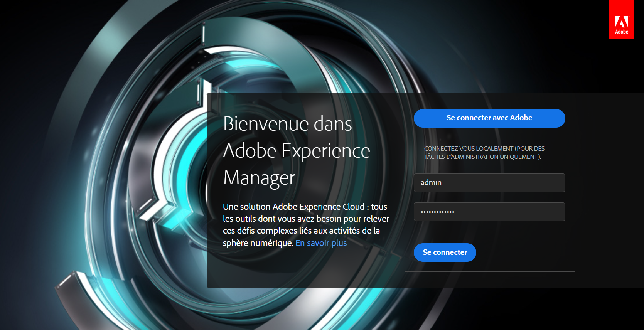This screenshot has width=644, height=330.
Task: Submit login with the 'Se connecter' button
Action: point(445,253)
